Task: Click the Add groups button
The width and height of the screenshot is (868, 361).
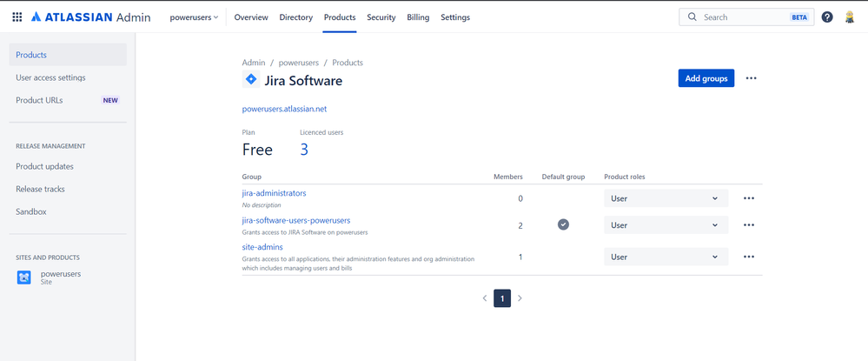Action: click(x=706, y=78)
